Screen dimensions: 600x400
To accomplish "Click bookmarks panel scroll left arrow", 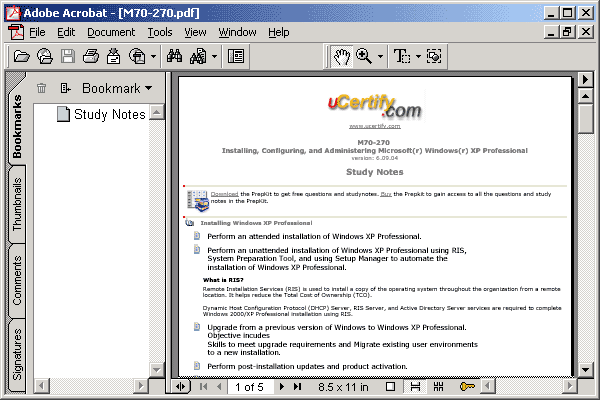I will 42,386.
